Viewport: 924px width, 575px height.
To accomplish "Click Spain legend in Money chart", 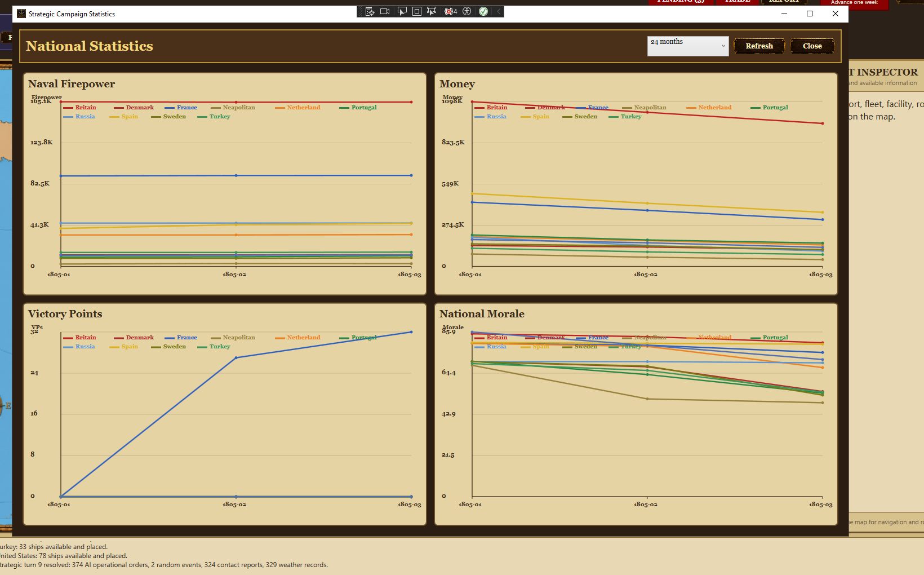I will coord(535,117).
